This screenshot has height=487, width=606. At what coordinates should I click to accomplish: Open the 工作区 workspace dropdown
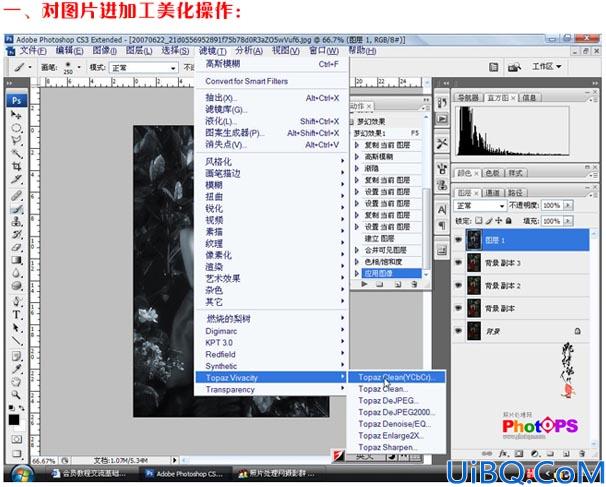(x=546, y=66)
